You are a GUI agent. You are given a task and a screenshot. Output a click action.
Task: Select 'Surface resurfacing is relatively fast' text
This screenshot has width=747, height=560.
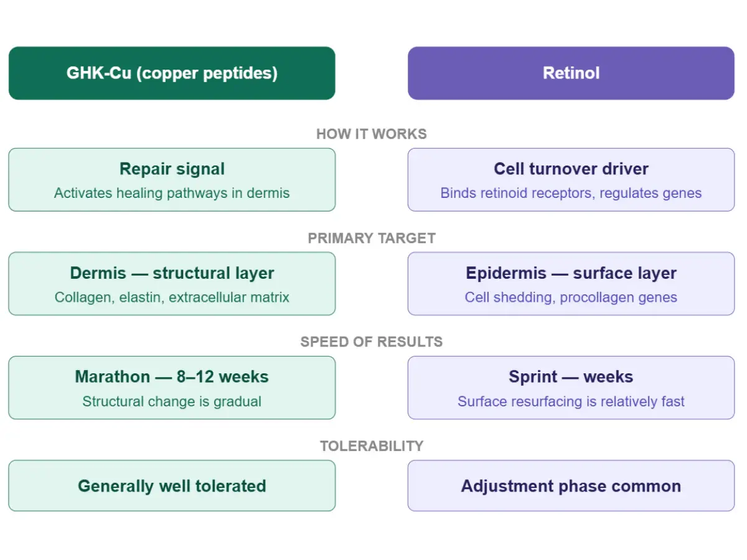click(x=571, y=401)
